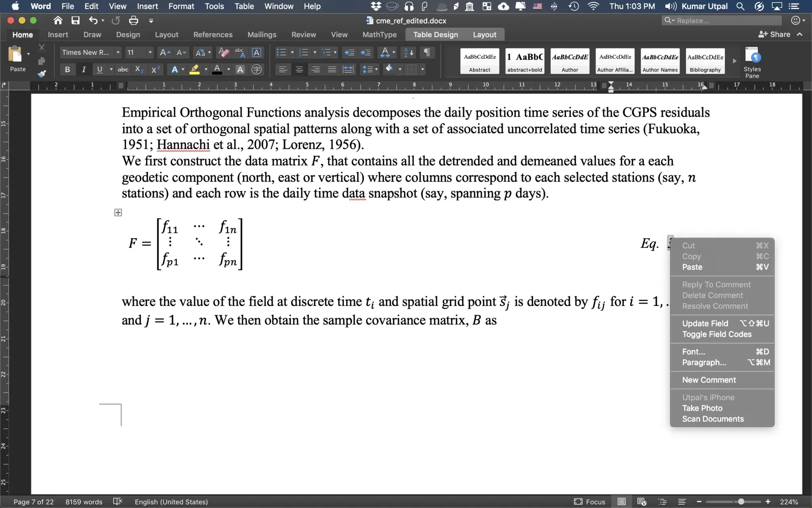Click the zoom slider in status bar
Viewport: 812px width, 508px height.
tap(740, 502)
